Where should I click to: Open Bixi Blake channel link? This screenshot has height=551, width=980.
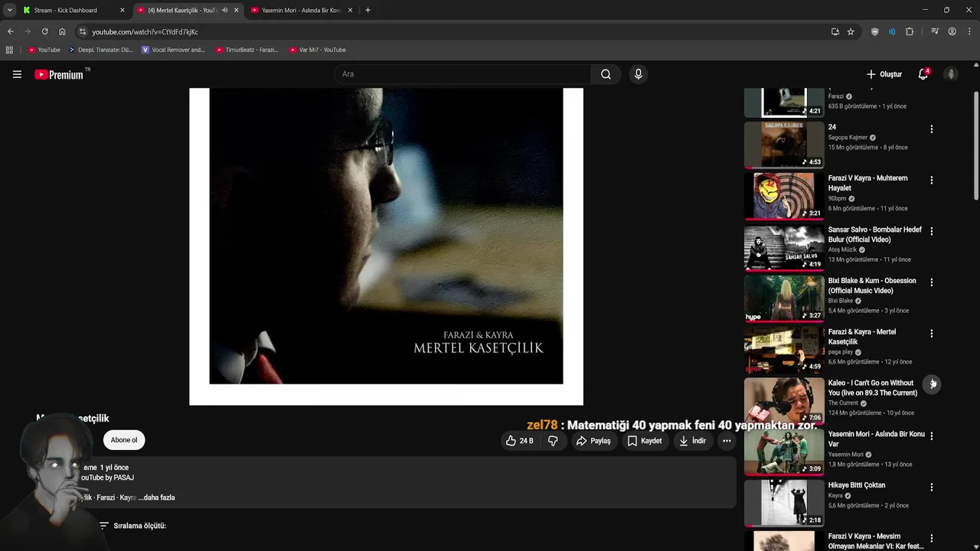841,301
